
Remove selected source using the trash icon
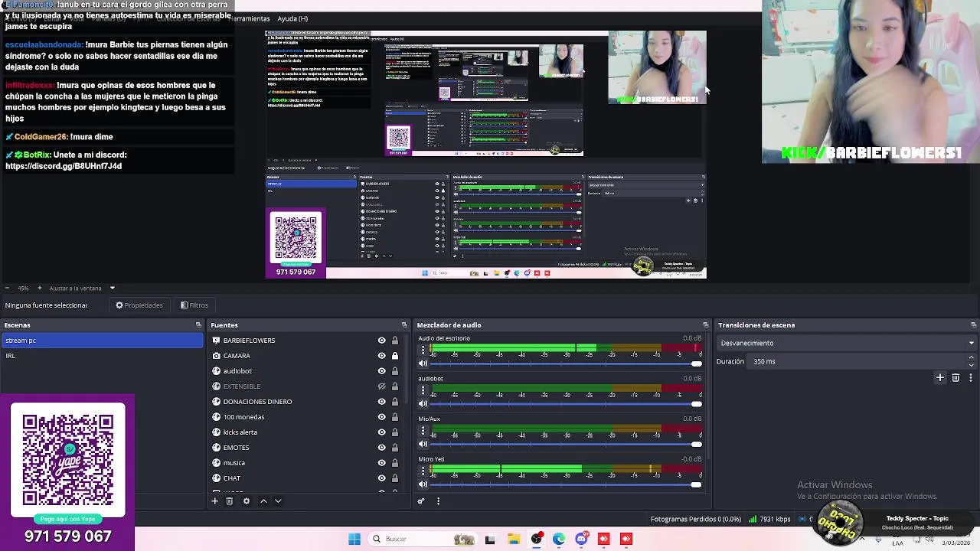pos(229,501)
